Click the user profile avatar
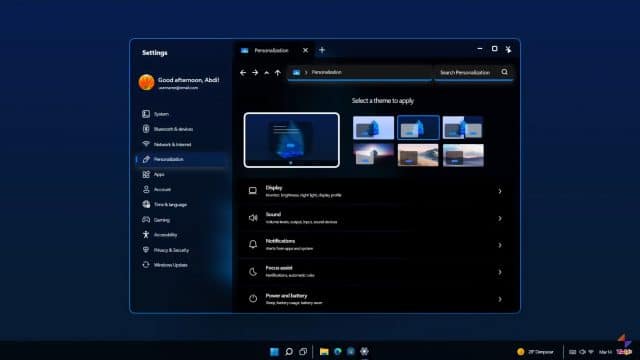Viewport: 640px width, 360px height. pos(146,82)
